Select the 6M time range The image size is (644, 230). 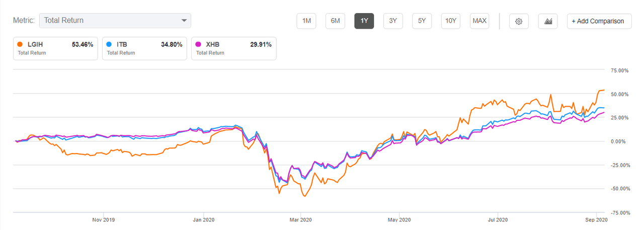(x=335, y=21)
